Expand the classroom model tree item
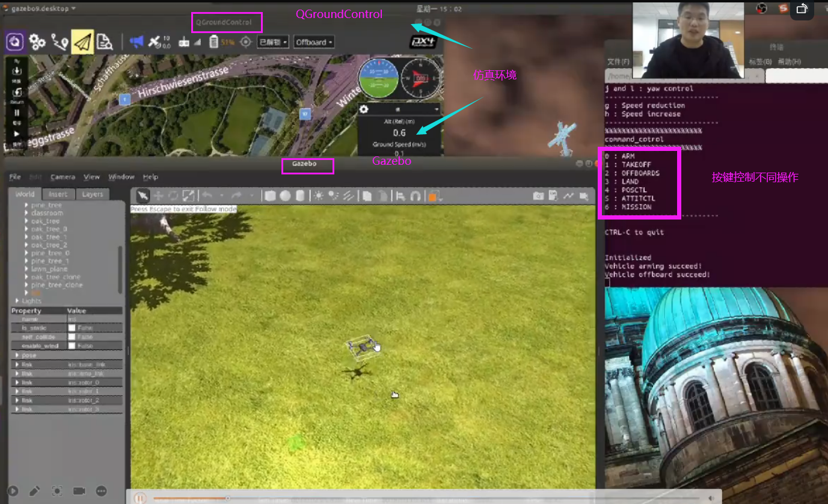The width and height of the screenshot is (828, 504). [x=26, y=213]
